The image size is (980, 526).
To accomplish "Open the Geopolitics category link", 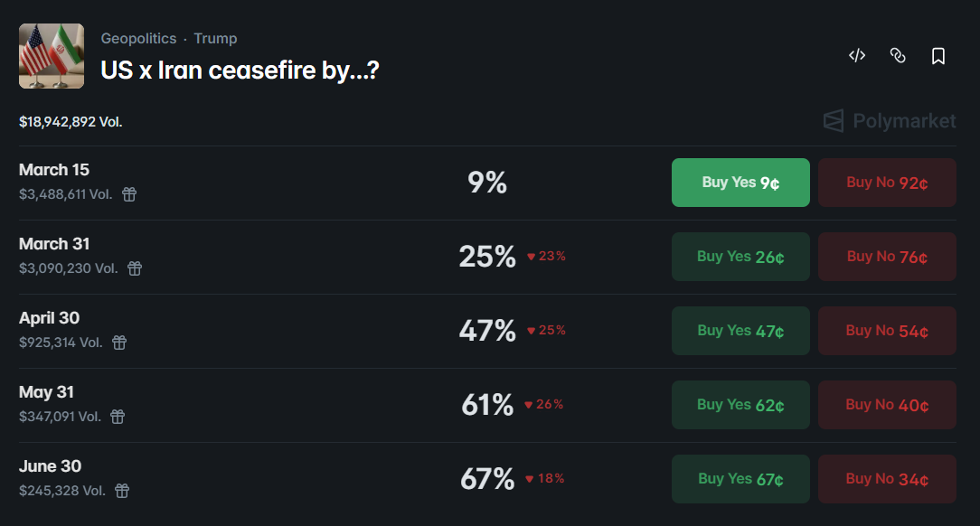I will coord(138,38).
